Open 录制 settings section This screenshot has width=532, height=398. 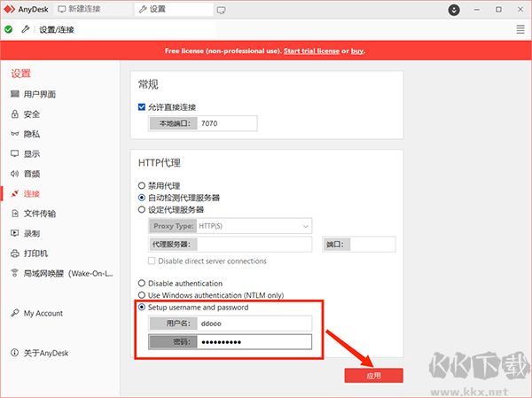(32, 233)
